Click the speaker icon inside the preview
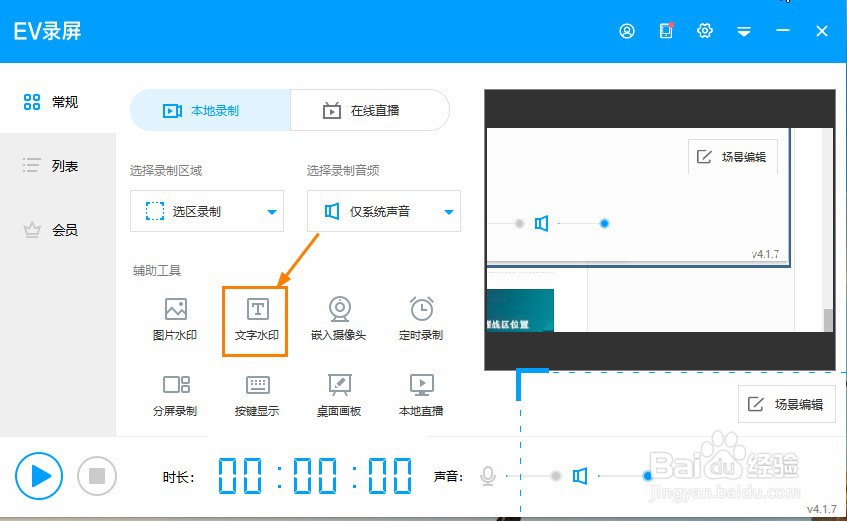 click(541, 223)
